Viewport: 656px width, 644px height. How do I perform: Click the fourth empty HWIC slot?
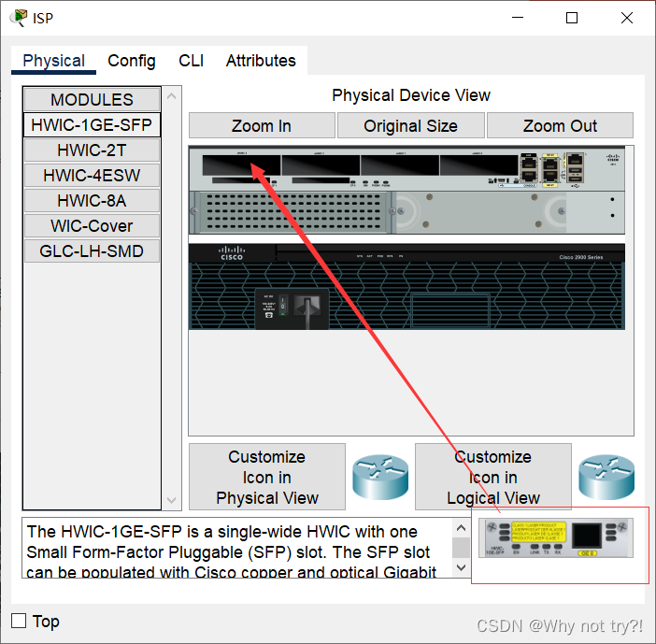[x=479, y=165]
